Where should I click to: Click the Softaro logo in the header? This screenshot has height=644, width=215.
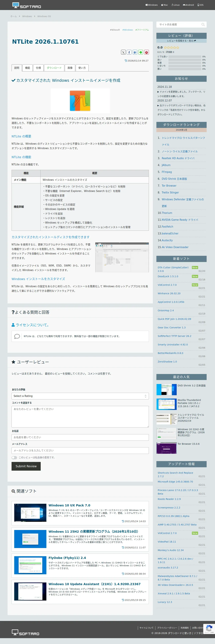26,5
